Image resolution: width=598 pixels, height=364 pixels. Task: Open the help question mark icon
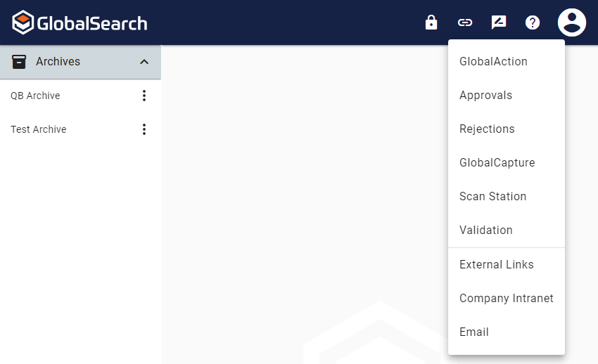pos(533,22)
